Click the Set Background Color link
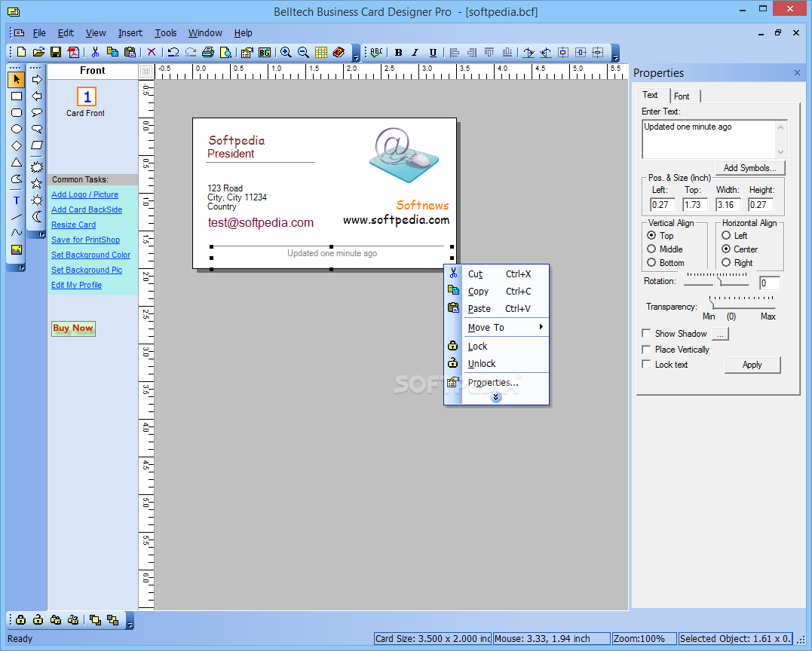This screenshot has height=651, width=812. tap(90, 255)
